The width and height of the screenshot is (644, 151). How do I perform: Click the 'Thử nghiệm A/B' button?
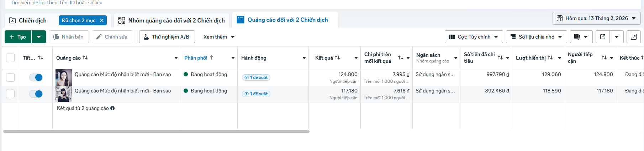click(x=166, y=37)
